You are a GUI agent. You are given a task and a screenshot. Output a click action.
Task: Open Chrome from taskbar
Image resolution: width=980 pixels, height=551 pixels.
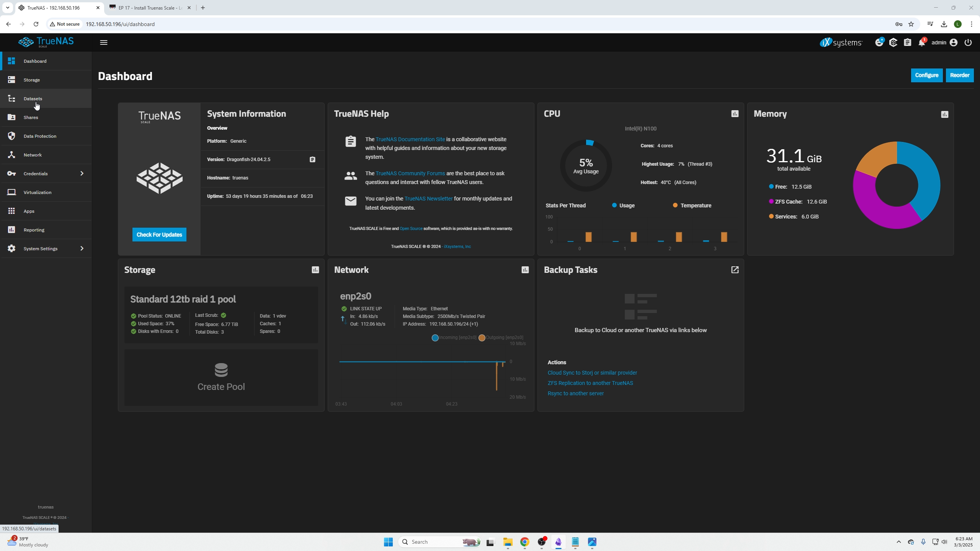[x=525, y=542]
